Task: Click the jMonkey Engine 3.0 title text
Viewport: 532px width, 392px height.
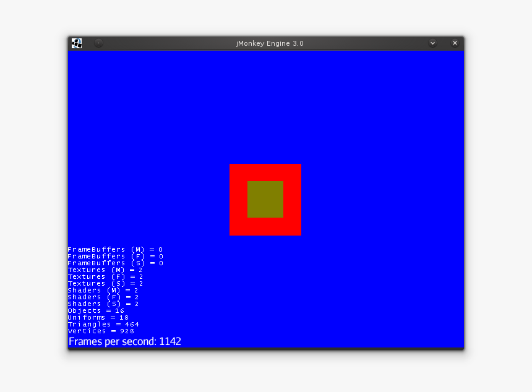Action: tap(268, 43)
